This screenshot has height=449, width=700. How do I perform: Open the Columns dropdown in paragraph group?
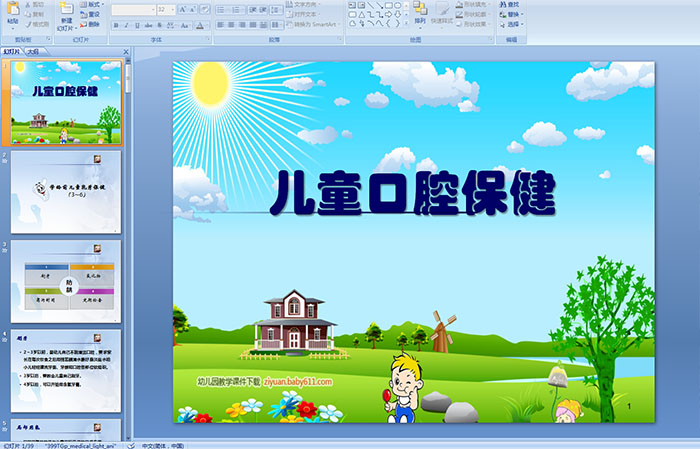point(276,25)
